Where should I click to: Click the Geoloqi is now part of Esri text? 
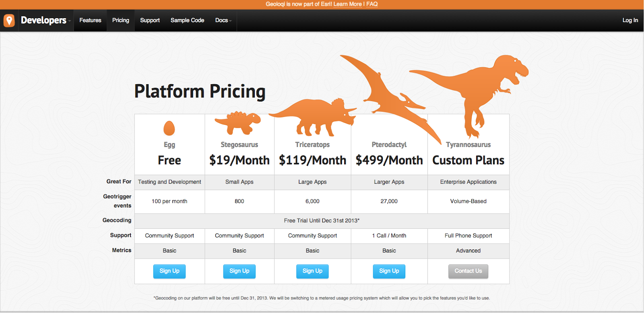299,4
